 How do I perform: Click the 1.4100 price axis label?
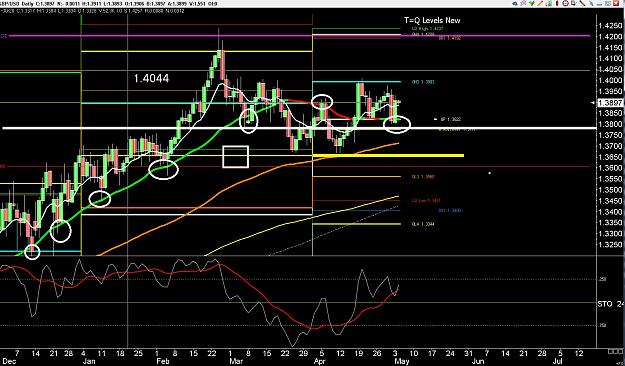(x=610, y=59)
